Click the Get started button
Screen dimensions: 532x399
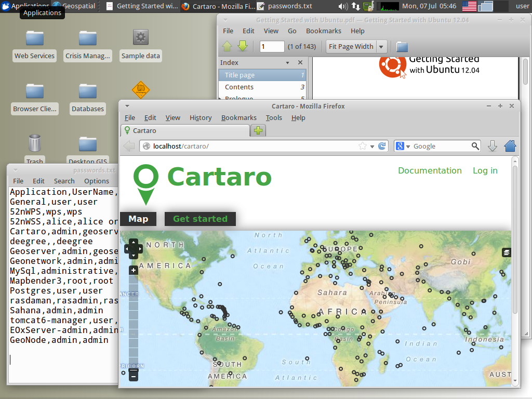pyautogui.click(x=200, y=219)
